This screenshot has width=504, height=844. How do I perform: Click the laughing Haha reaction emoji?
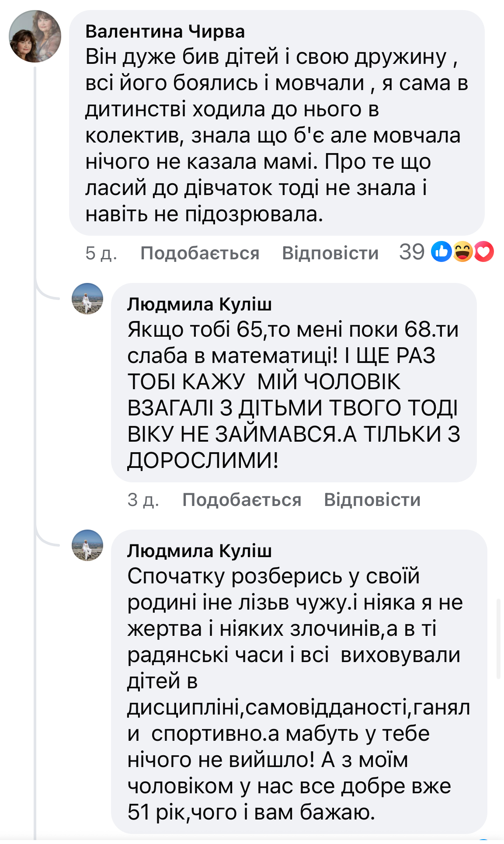tap(462, 252)
